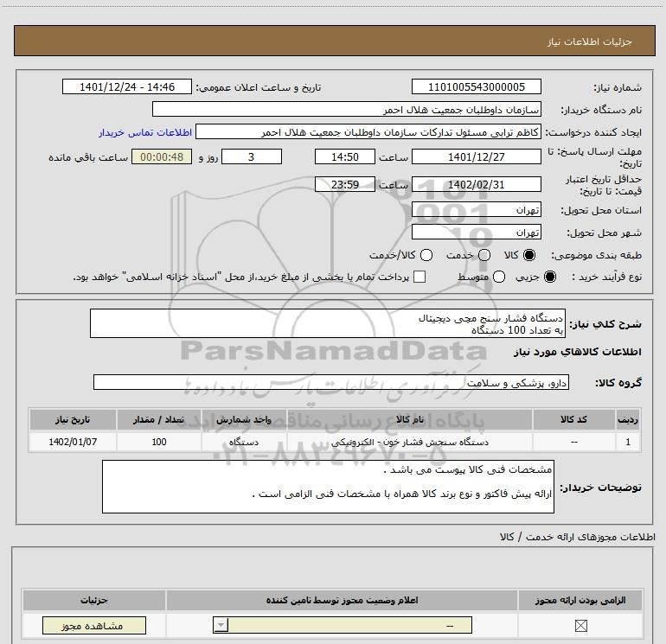Click the need date cell 1402/01/07
The image size is (666, 644).
click(x=73, y=442)
